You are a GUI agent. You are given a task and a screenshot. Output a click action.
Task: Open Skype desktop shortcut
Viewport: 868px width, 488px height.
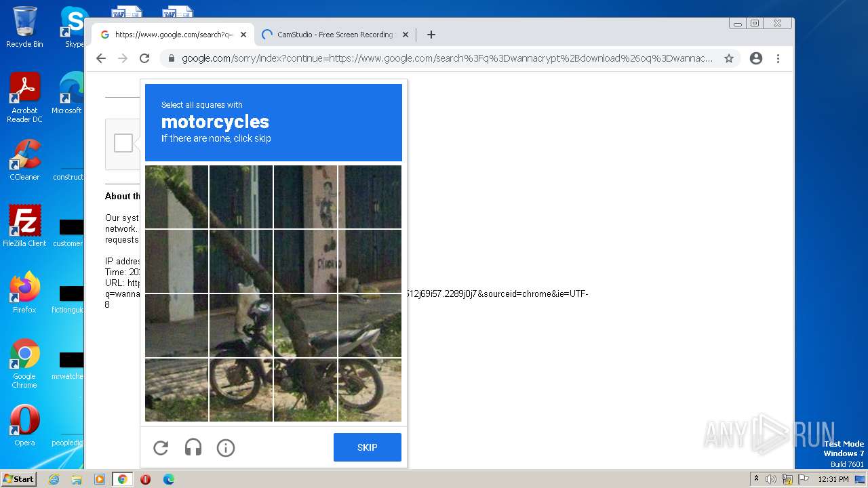coord(74,27)
